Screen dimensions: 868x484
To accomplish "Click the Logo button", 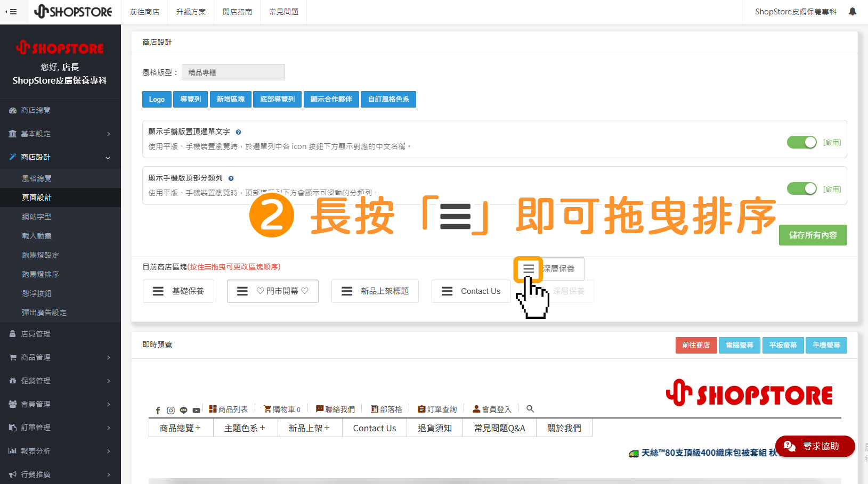I will click(157, 100).
